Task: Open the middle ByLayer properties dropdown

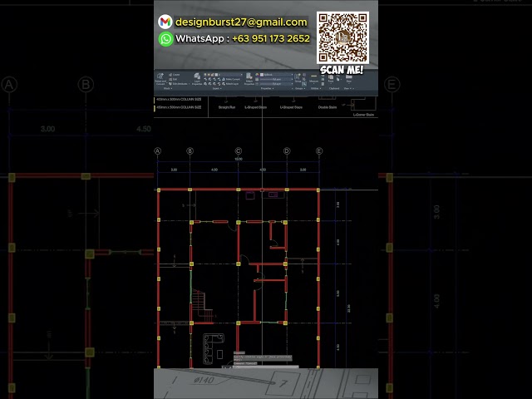Action: pos(276,79)
